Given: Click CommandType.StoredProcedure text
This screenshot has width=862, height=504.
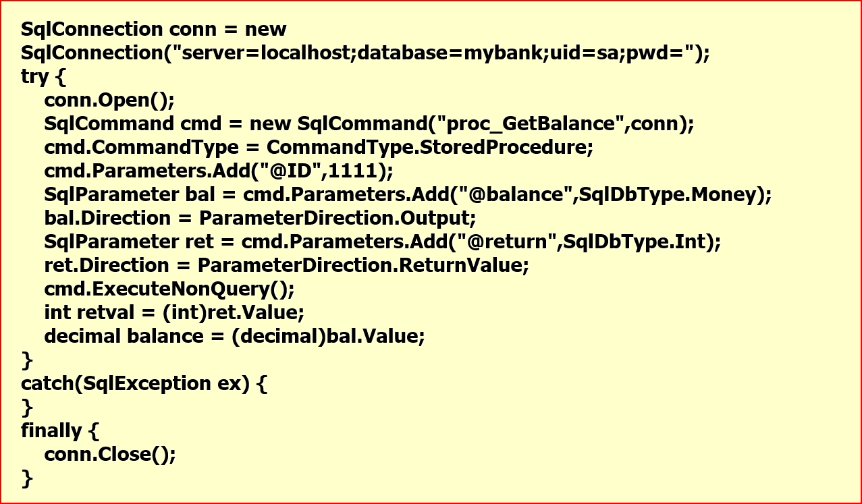Looking at the screenshot, I should (x=430, y=148).
